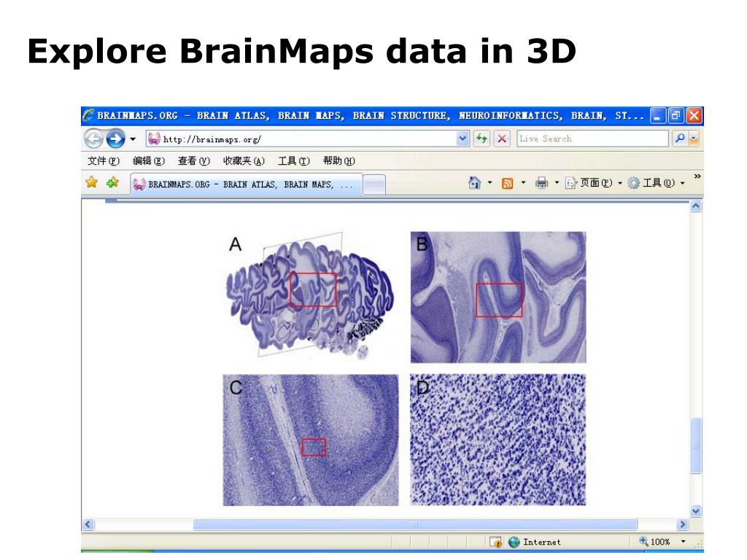Open the 文件(F) menu
The width and height of the screenshot is (747, 560).
[104, 161]
